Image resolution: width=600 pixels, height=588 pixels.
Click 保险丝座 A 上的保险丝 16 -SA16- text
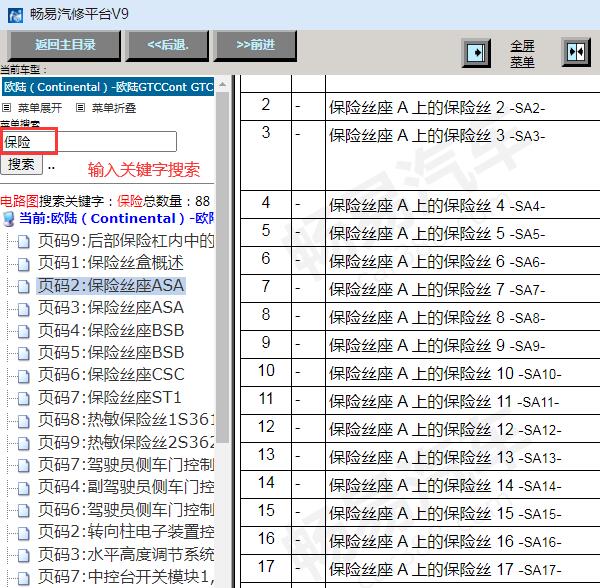445,542
